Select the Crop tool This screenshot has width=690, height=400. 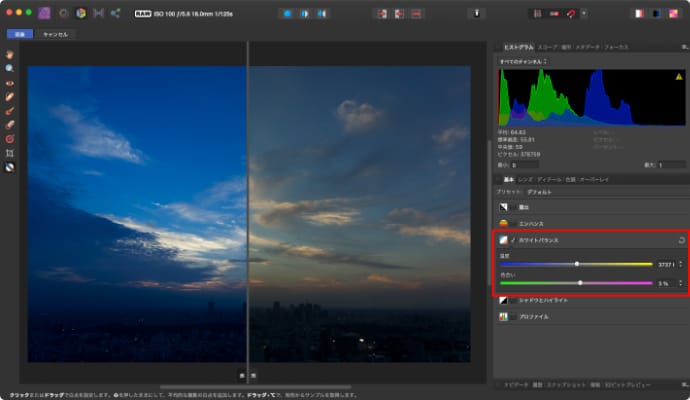(x=10, y=153)
